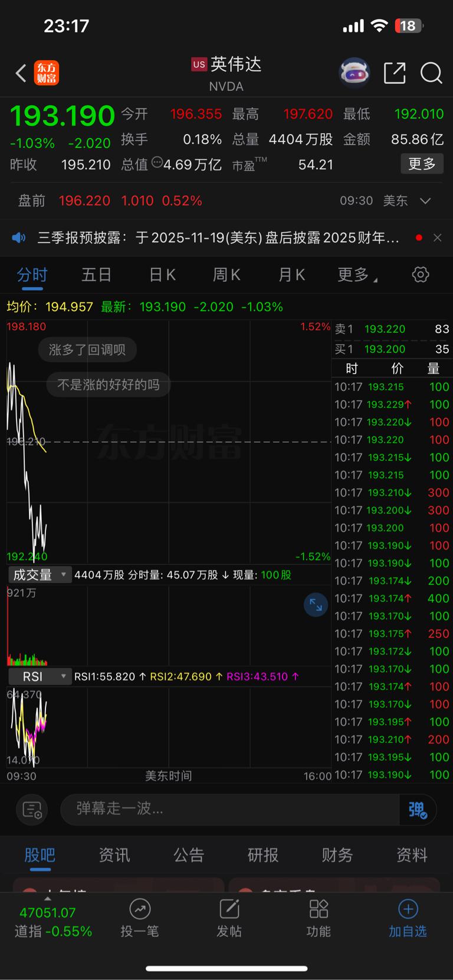This screenshot has height=980, width=453.
Task: Open the search magnifier icon
Action: pyautogui.click(x=431, y=73)
